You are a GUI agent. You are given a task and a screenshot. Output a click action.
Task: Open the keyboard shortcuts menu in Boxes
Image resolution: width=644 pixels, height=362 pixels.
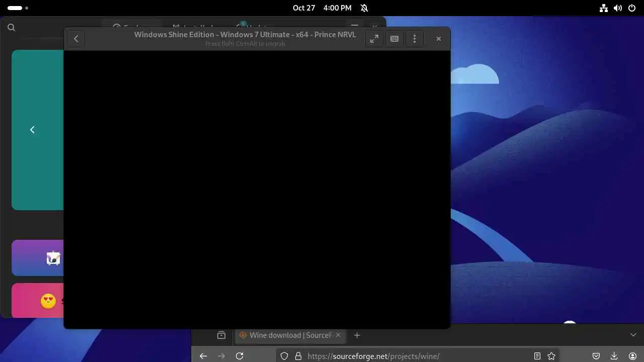coord(394,39)
